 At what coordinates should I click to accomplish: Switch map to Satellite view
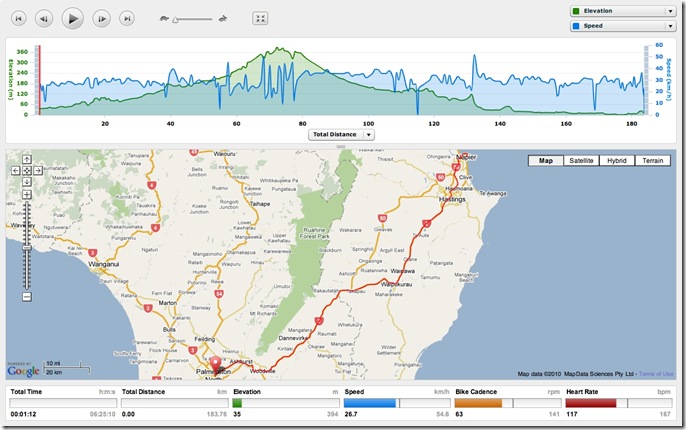click(580, 161)
